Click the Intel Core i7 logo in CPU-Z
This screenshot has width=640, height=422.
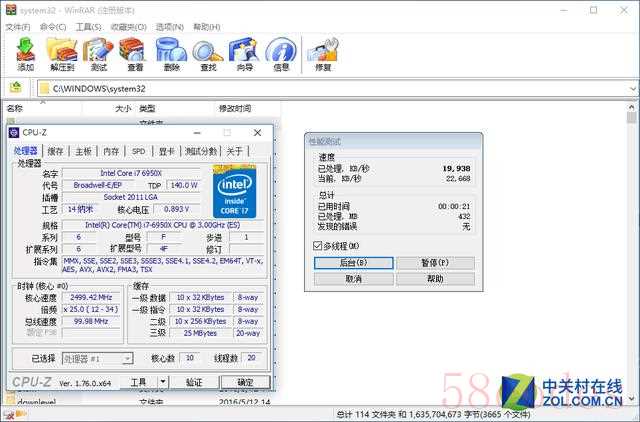click(x=234, y=192)
